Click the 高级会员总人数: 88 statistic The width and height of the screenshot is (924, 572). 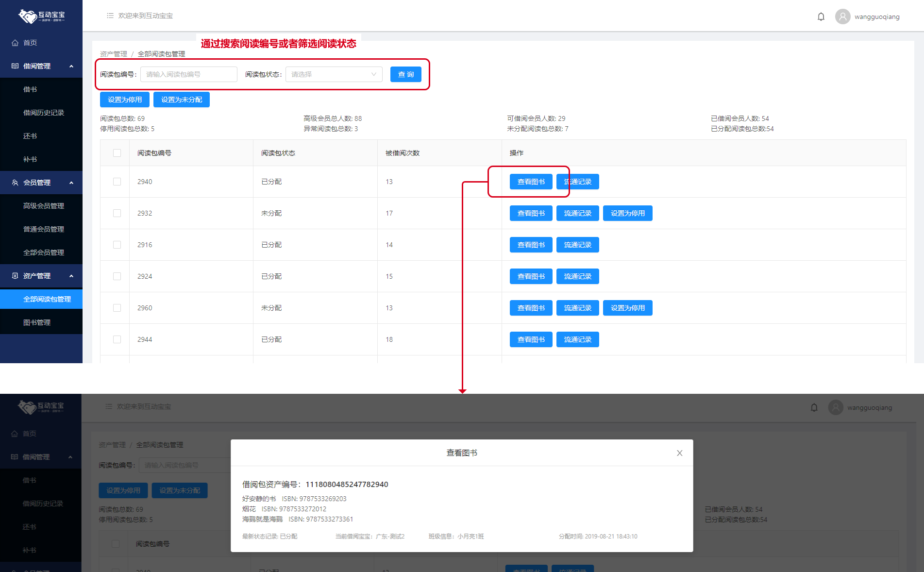(x=333, y=118)
